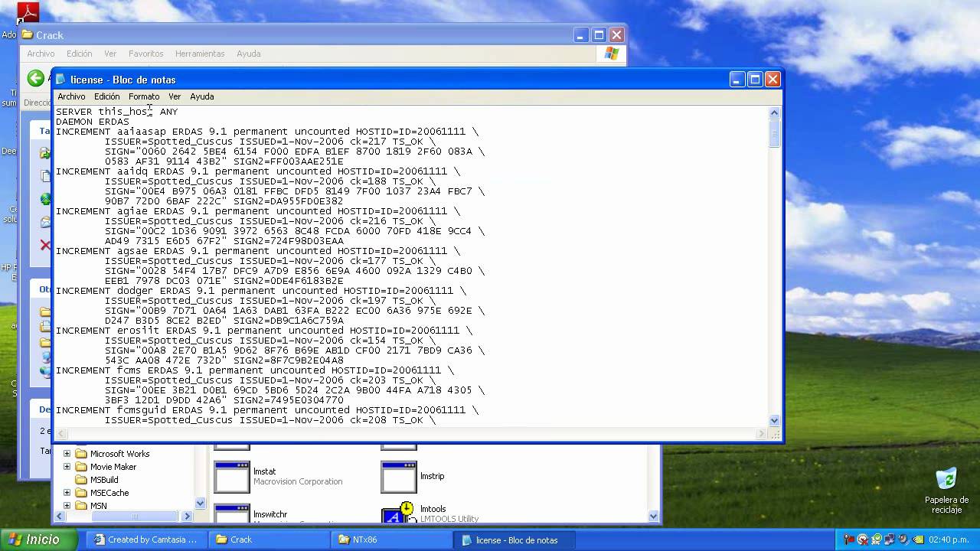Click the 'INCREMENT erosiit' line
This screenshot has height=551, width=980.
(x=264, y=331)
